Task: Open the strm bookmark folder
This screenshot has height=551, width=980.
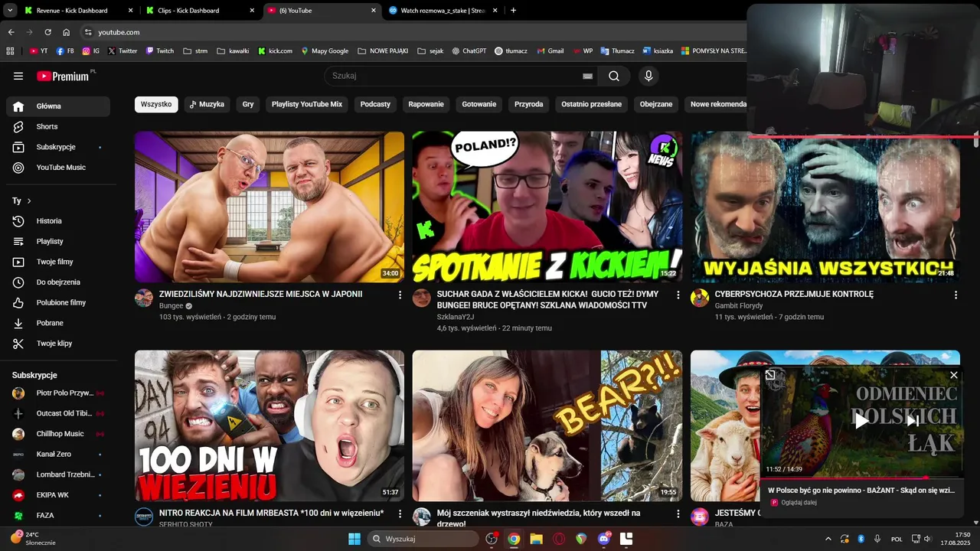Action: tap(195, 51)
